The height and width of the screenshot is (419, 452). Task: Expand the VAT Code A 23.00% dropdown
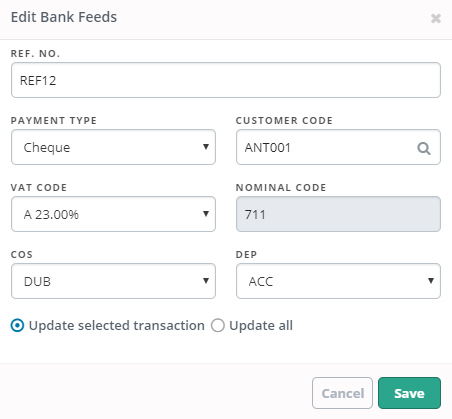tap(113, 214)
